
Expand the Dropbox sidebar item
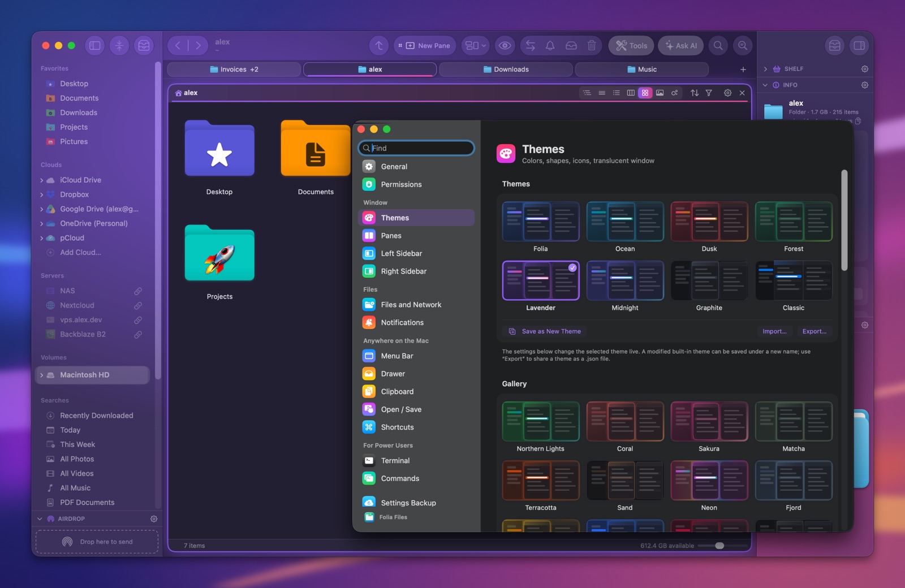click(41, 195)
